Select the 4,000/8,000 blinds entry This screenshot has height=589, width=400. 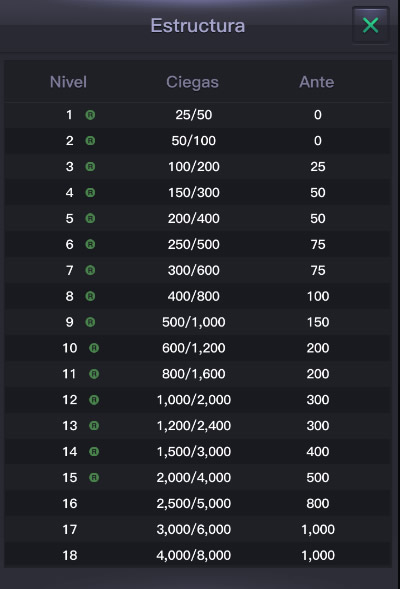pyautogui.click(x=194, y=555)
